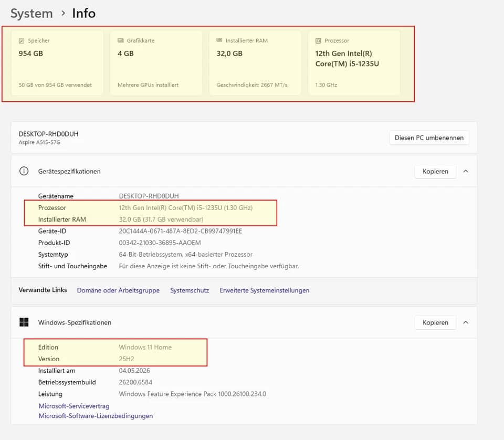Image resolution: width=504 pixels, height=440 pixels.
Task: Click the Produkt-ID row label
Action: point(54,243)
